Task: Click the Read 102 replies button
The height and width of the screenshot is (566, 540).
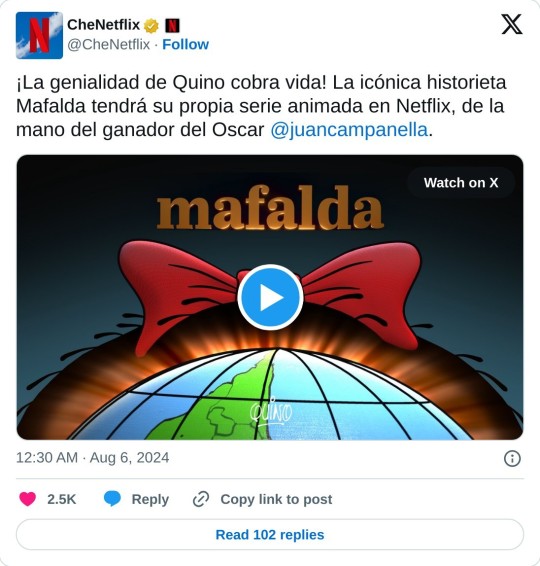Action: pos(270,535)
